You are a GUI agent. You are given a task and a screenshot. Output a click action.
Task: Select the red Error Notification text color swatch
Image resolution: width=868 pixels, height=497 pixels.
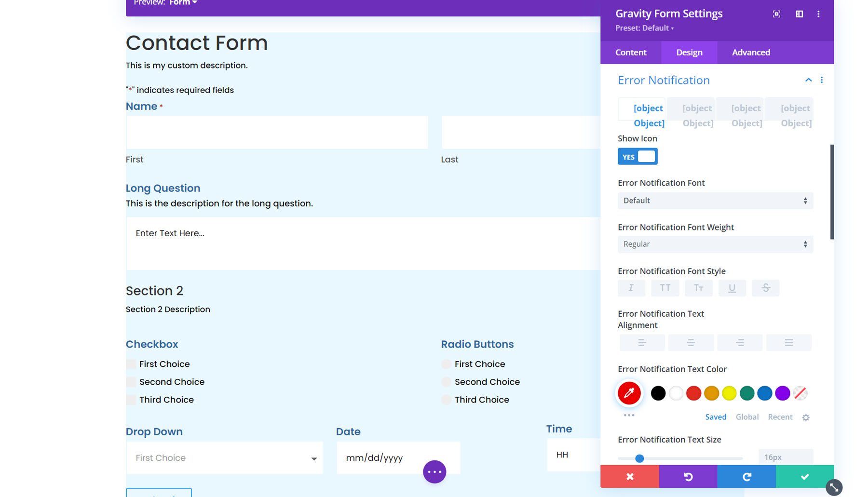[693, 393]
